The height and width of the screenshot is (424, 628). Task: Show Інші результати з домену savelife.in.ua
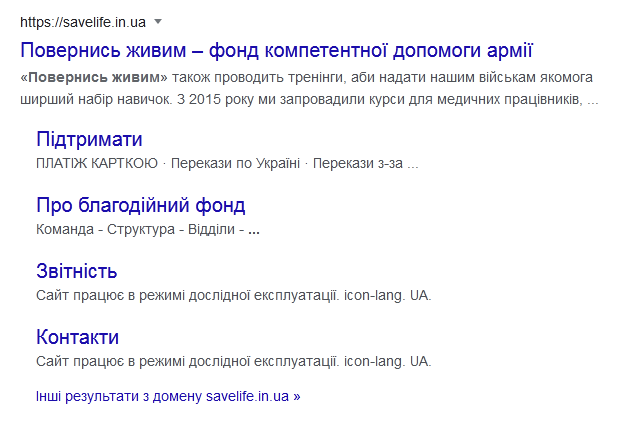tap(168, 396)
